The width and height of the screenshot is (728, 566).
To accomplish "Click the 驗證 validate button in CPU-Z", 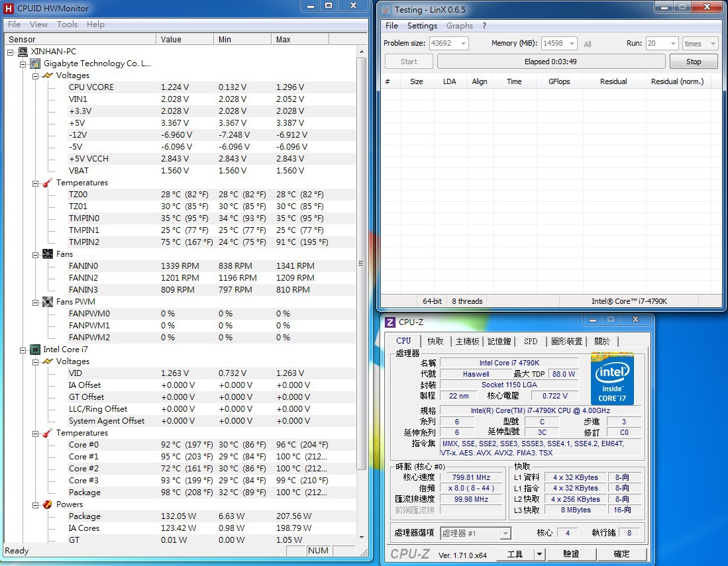I will tap(571, 554).
